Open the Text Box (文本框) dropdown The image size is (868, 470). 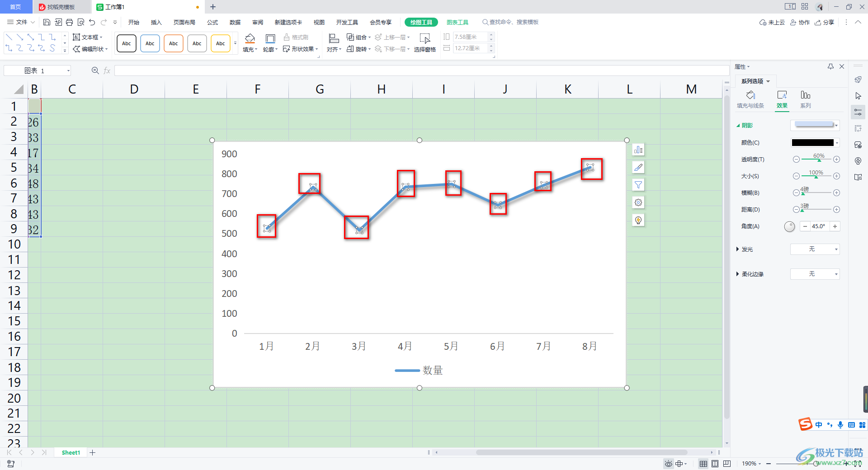click(x=88, y=37)
